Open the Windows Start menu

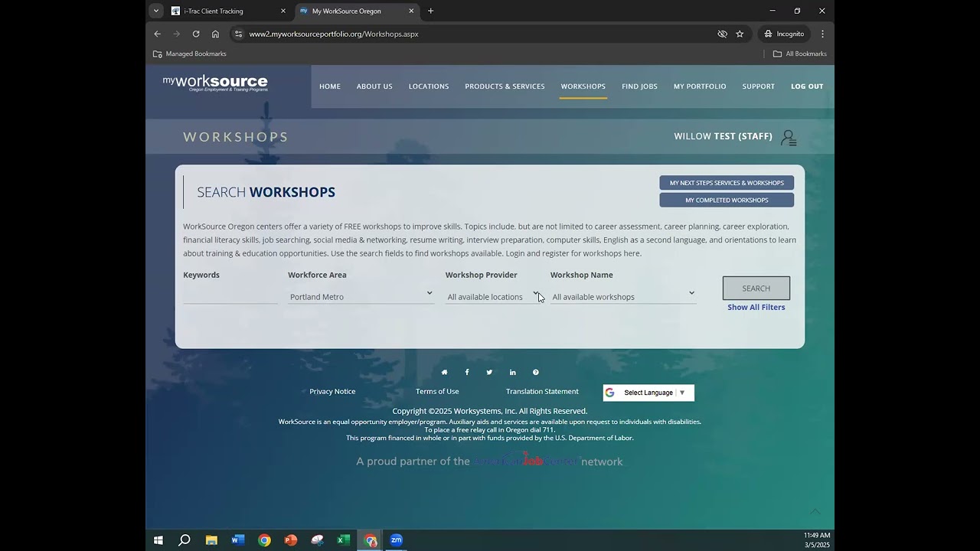coord(158,540)
